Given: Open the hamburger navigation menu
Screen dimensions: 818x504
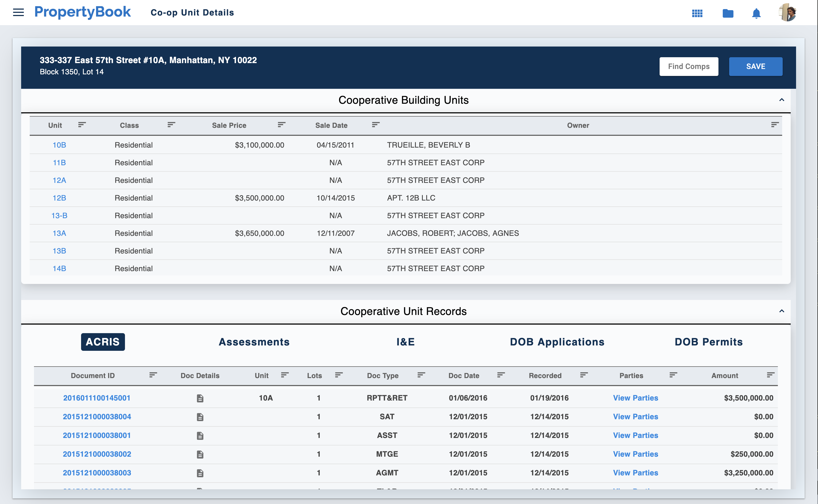Looking at the screenshot, I should (x=18, y=13).
